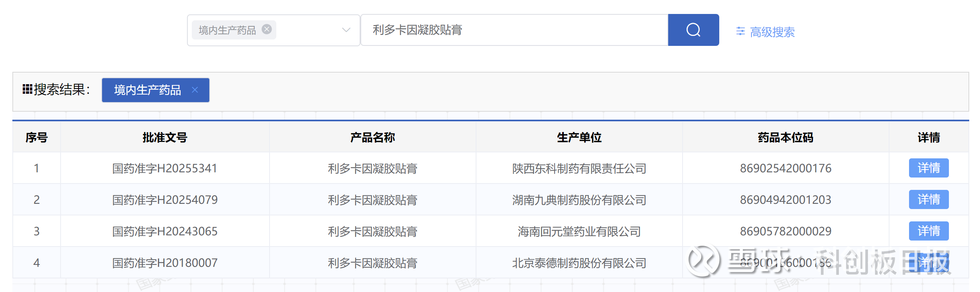Click 湖南九典制药股份有限公司 manufacturer cell
Viewport: 980px width, 292px height.
pos(579,200)
